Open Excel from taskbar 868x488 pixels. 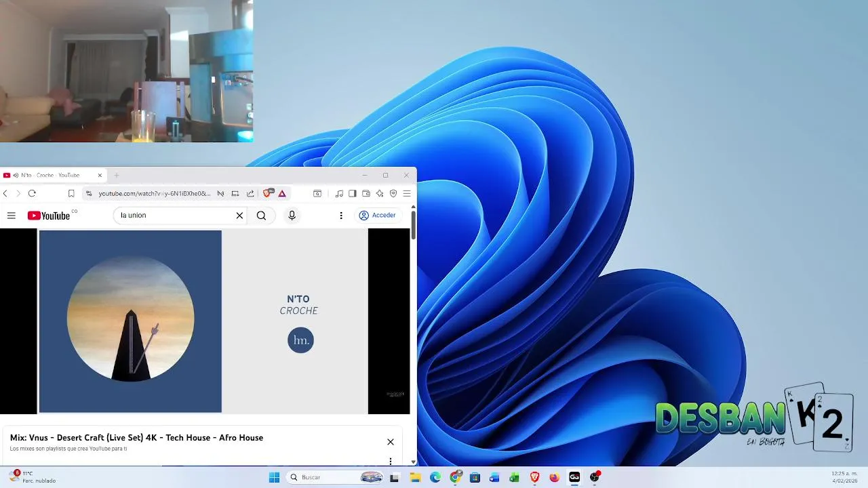pyautogui.click(x=514, y=477)
